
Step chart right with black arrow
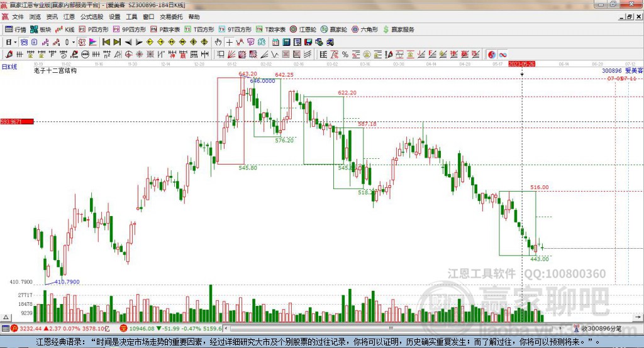click(x=139, y=42)
